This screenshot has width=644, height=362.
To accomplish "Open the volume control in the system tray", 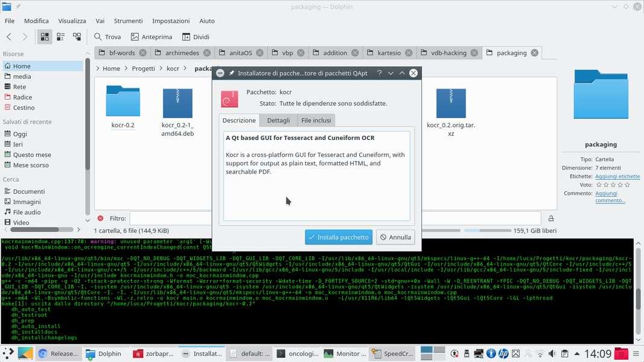I will (552, 354).
